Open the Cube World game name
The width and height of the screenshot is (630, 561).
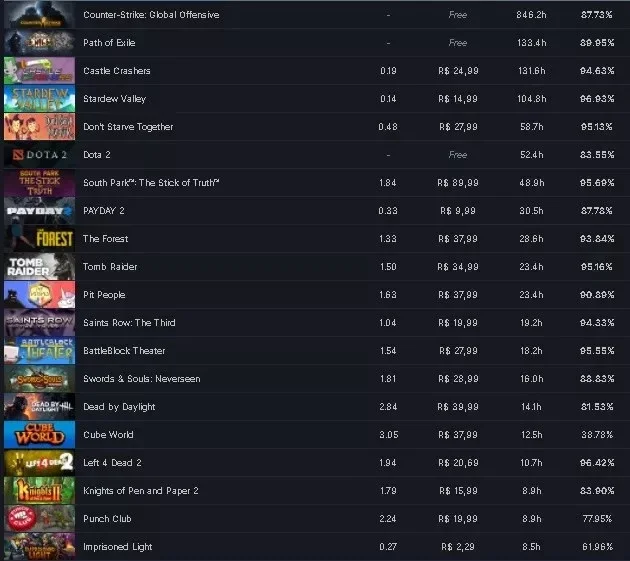pos(108,435)
